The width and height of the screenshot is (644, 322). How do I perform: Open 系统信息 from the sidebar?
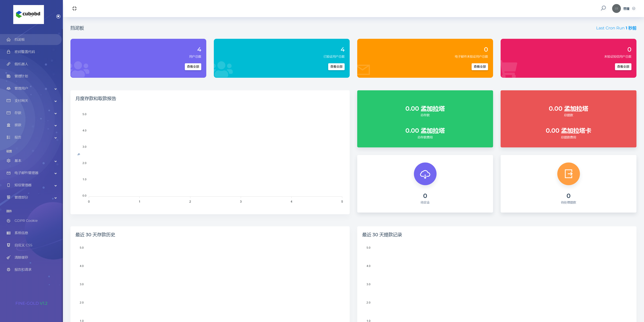click(x=21, y=233)
